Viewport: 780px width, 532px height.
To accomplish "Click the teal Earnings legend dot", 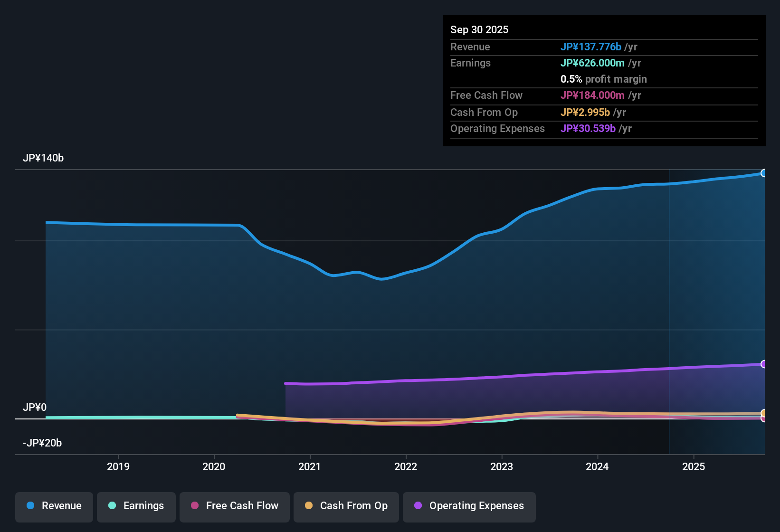I will coord(112,506).
